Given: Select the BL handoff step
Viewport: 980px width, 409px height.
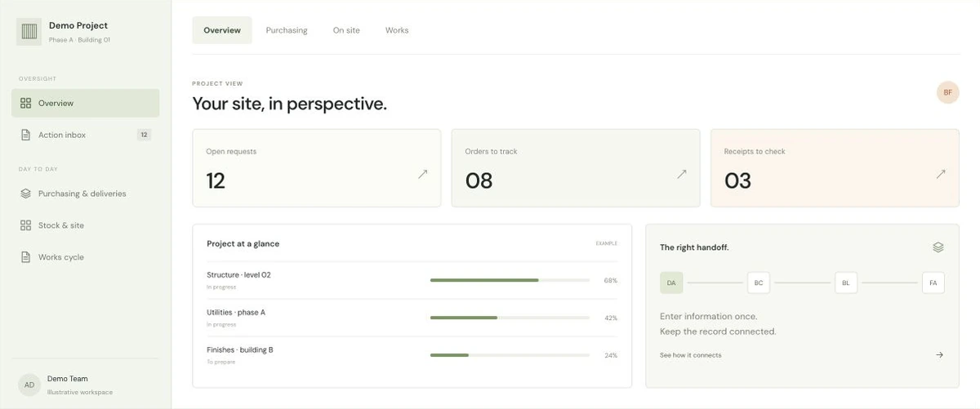Looking at the screenshot, I should point(846,283).
